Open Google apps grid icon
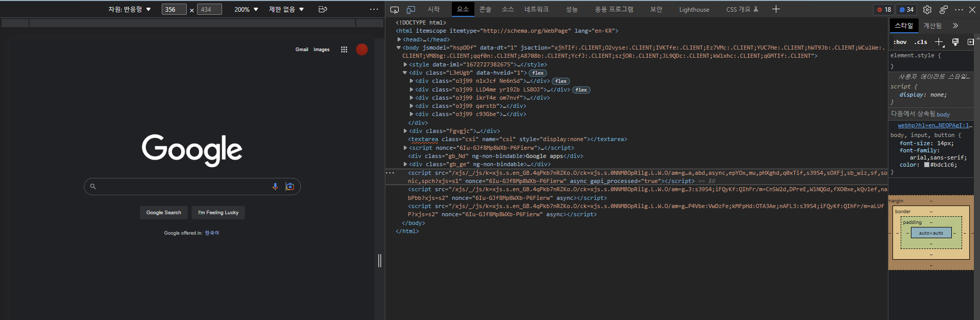 344,50
